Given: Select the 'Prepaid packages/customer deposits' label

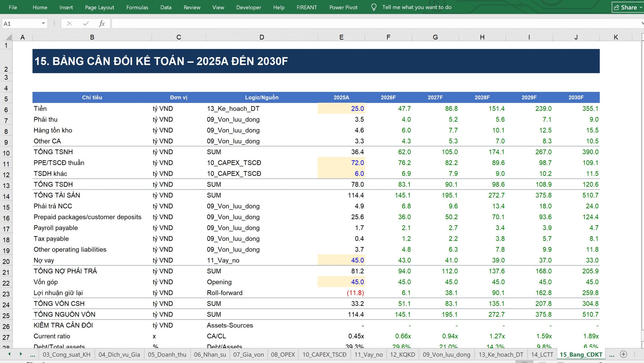Looking at the screenshot, I should pyautogui.click(x=88, y=217).
